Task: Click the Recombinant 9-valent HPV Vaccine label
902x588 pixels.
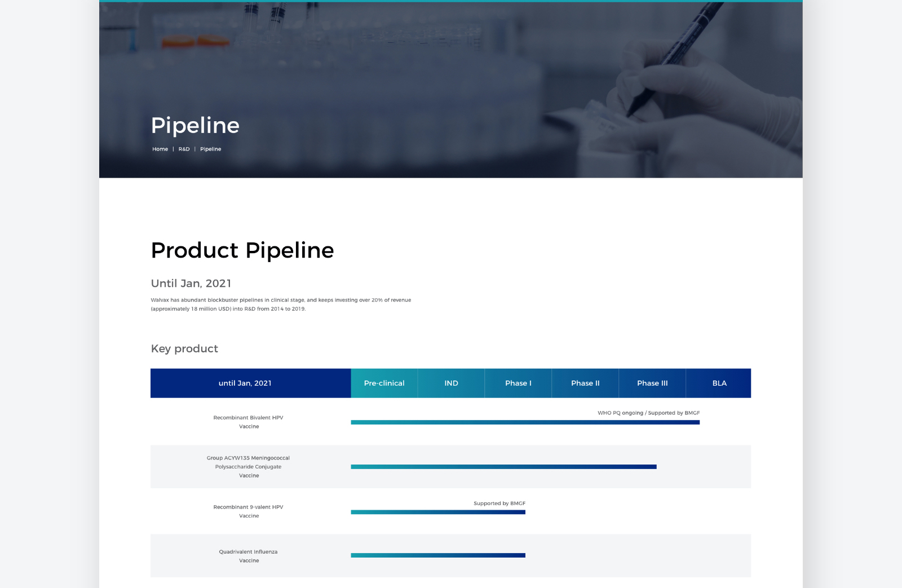Action: click(x=248, y=511)
